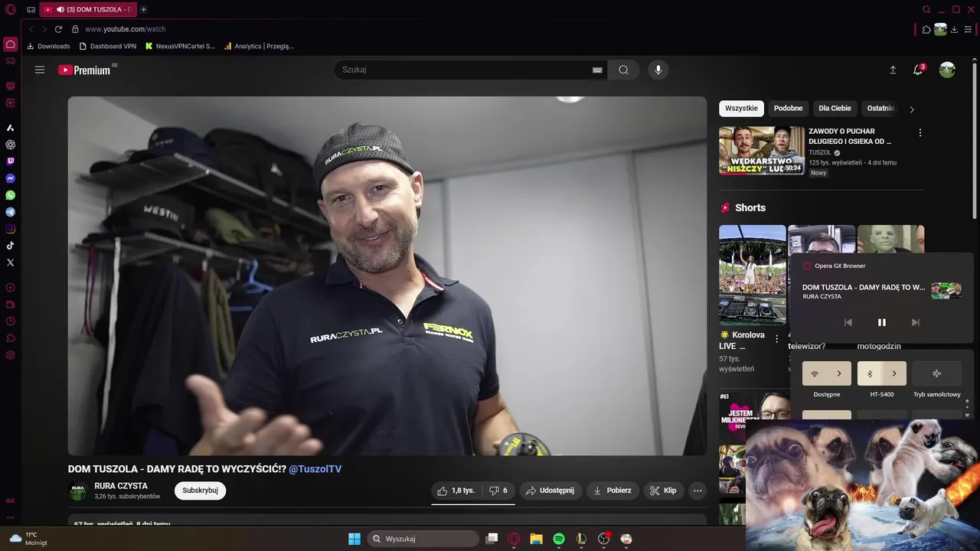This screenshot has height=551, width=980.
Task: Open the YouTube hamburger guide menu
Action: click(40, 70)
